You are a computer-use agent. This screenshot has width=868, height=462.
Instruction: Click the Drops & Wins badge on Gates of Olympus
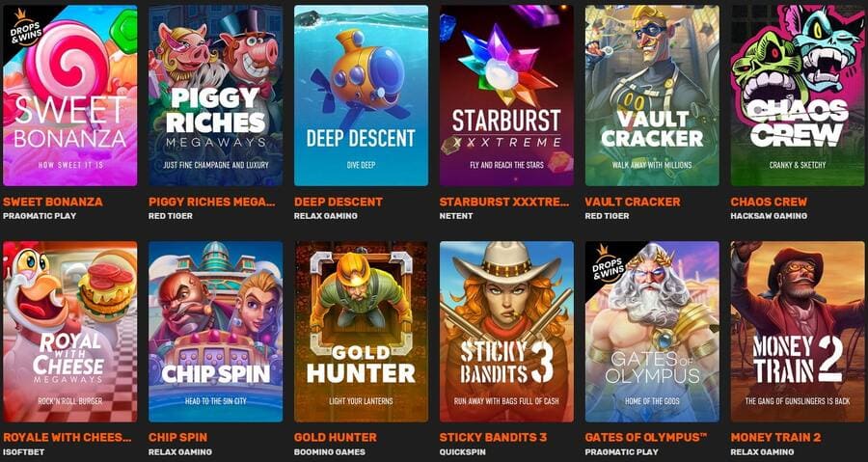point(605,265)
